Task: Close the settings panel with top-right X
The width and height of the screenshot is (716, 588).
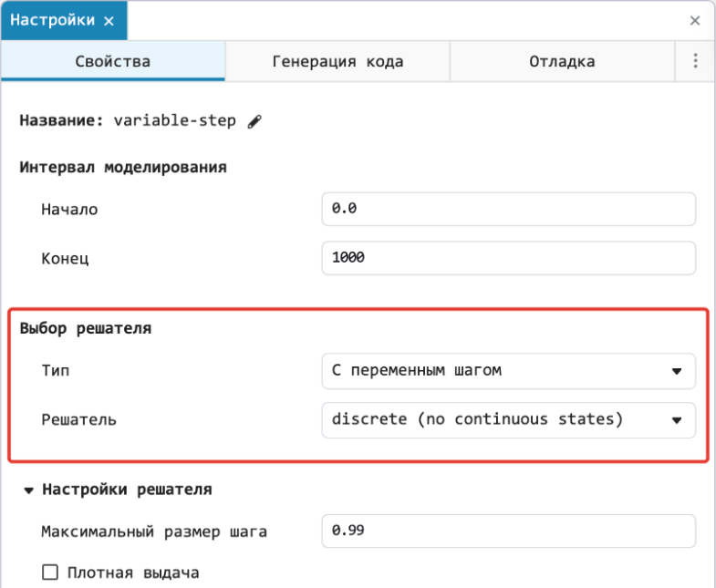Action: (x=694, y=21)
